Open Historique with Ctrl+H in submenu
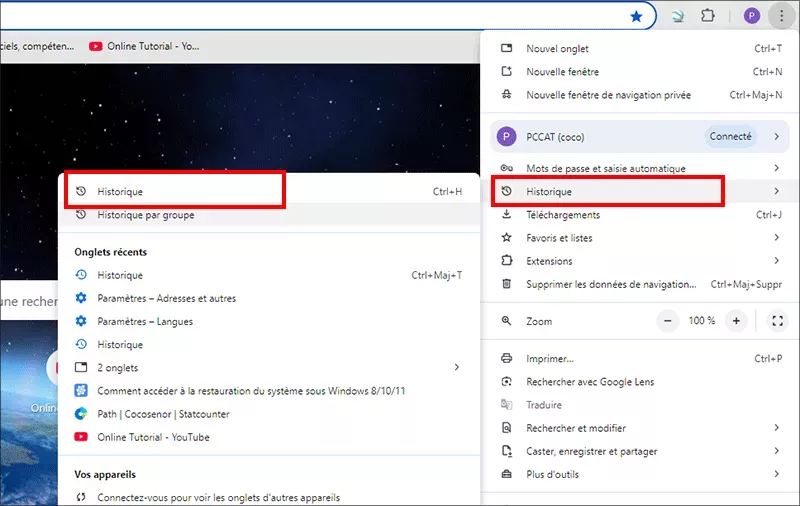The width and height of the screenshot is (800, 506). pos(269,192)
